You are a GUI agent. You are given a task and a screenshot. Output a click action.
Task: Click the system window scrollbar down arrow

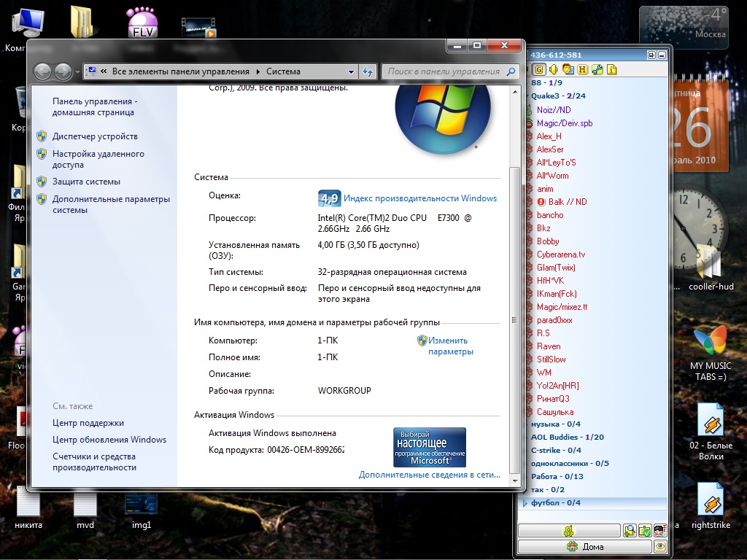coord(514,481)
